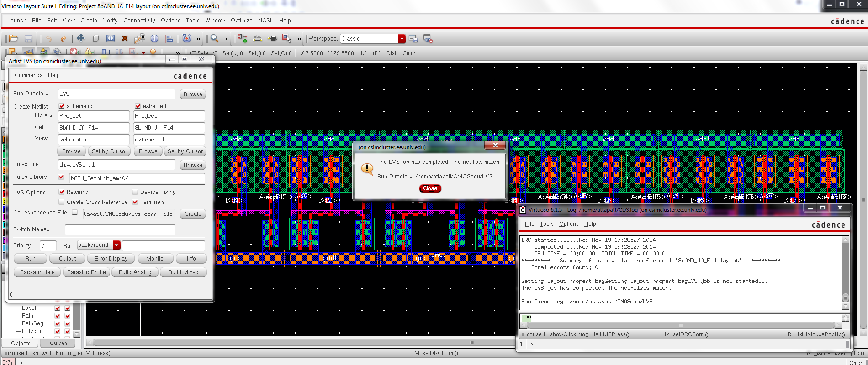This screenshot has width=868, height=365.
Task: Click the Create Pin toolbar icon
Action: coord(272,39)
